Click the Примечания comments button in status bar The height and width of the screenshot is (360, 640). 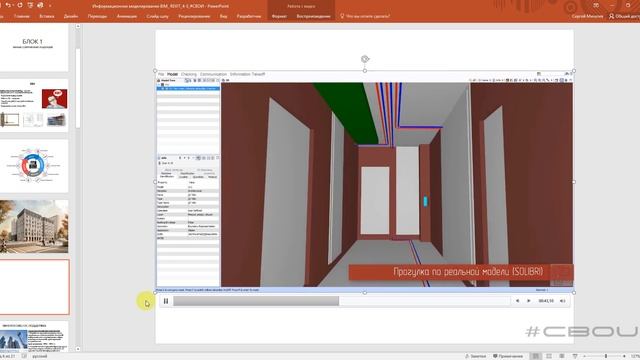coord(508,356)
